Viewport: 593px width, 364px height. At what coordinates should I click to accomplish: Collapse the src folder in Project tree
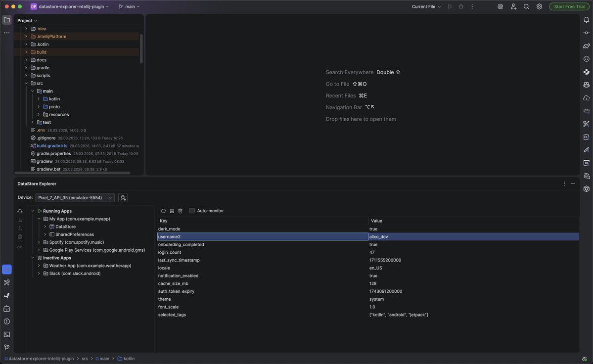pos(26,83)
